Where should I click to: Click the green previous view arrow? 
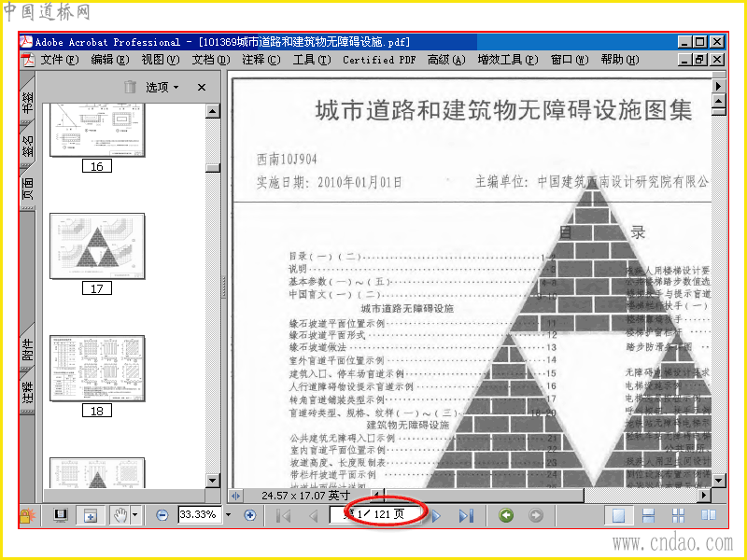point(506,515)
